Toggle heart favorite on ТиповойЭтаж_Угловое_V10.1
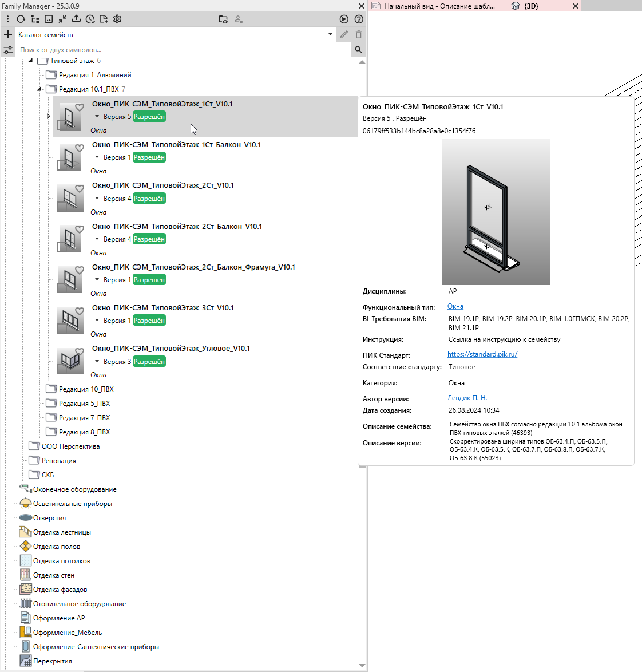The width and height of the screenshot is (642, 672). pos(80,351)
